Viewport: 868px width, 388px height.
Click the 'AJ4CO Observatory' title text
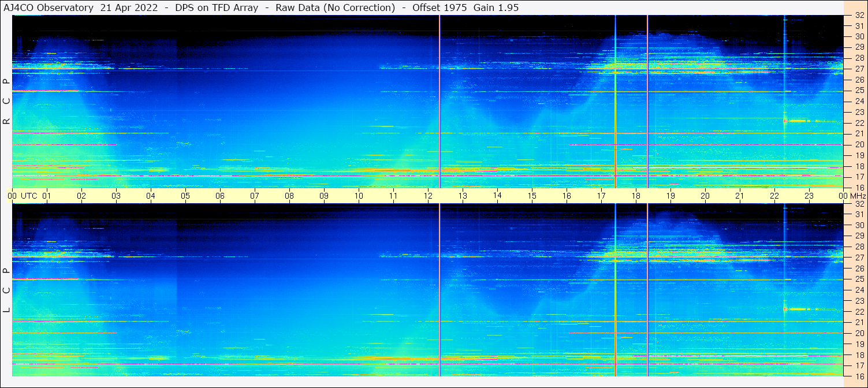click(x=48, y=8)
